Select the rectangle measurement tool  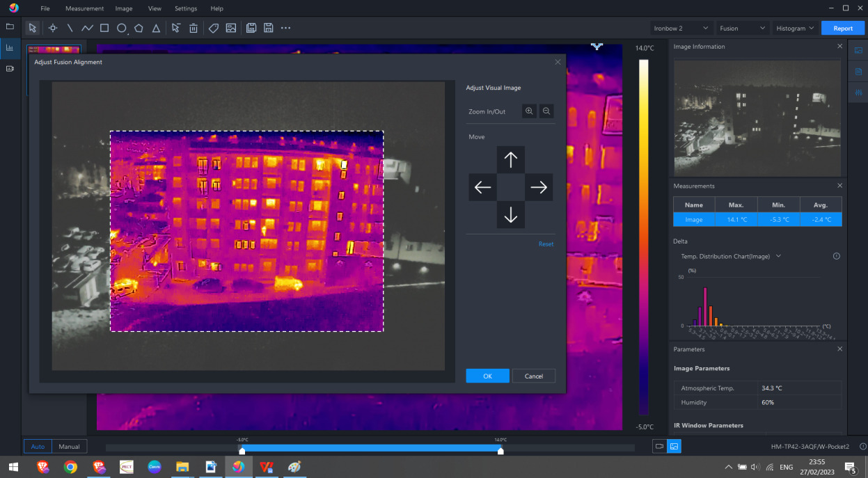tap(104, 29)
